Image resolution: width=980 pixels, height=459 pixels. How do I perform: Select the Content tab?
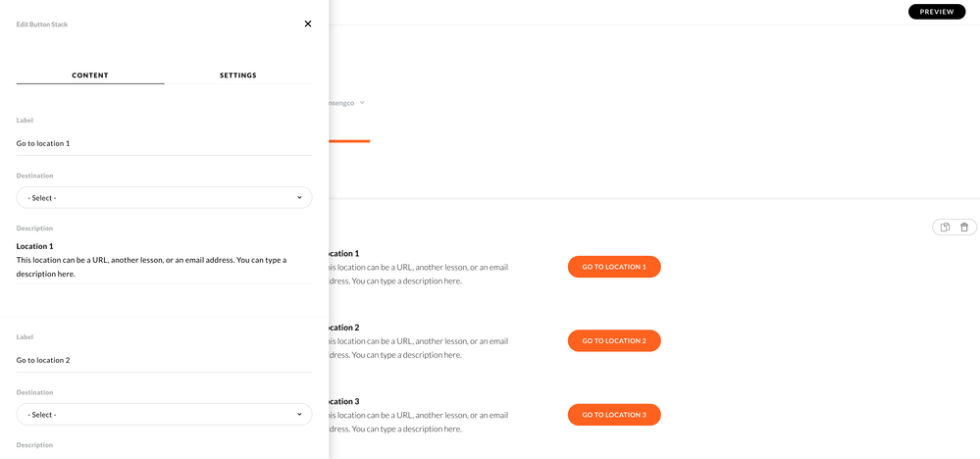[90, 76]
